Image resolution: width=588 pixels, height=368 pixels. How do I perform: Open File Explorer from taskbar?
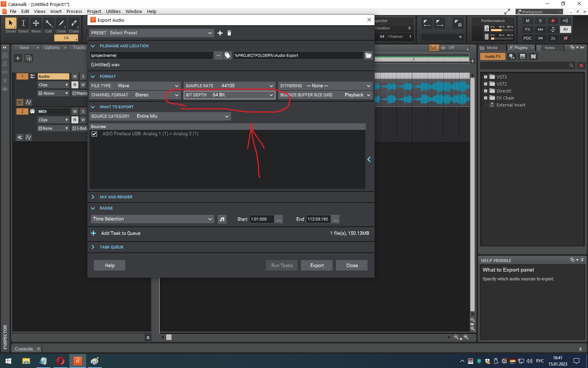[26, 361]
